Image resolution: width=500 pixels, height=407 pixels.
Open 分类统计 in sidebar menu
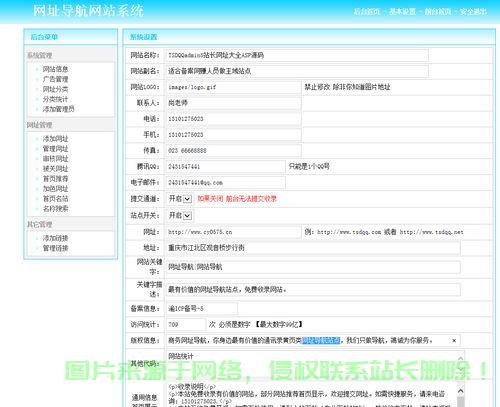55,99
